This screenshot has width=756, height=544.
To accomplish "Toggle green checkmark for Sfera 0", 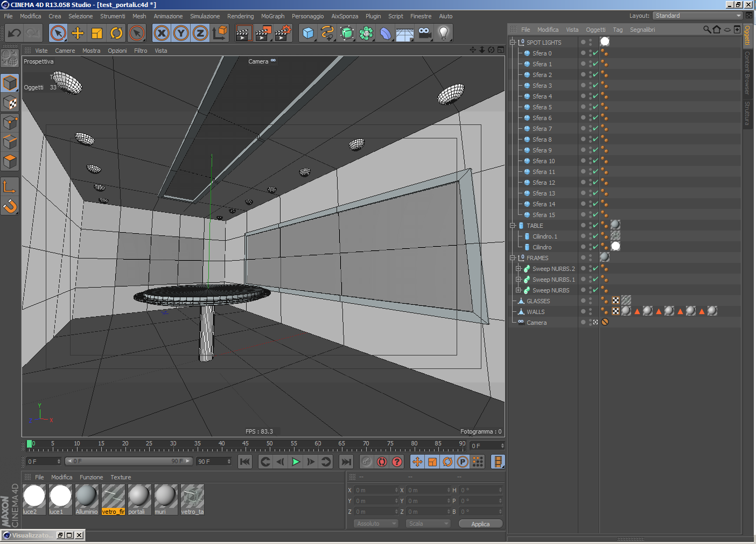I will tap(596, 53).
